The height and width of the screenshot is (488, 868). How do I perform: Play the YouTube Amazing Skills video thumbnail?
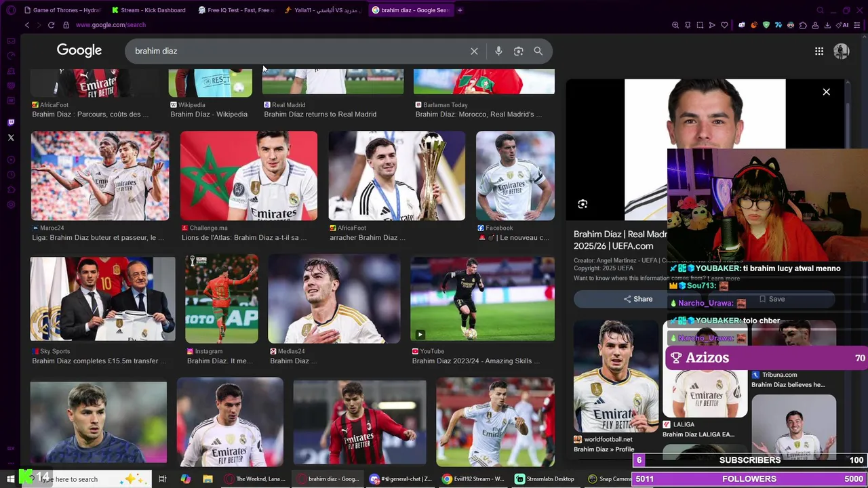coord(482,299)
